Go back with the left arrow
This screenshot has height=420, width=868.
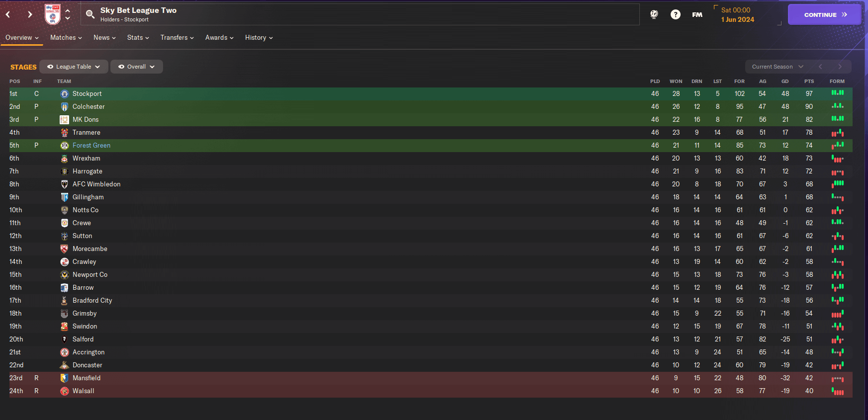8,14
